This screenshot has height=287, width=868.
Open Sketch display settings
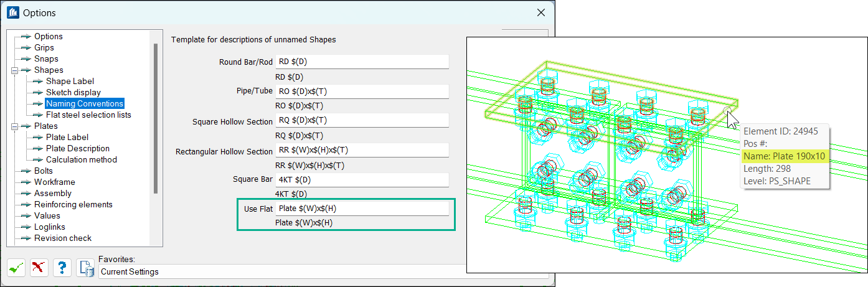click(73, 93)
